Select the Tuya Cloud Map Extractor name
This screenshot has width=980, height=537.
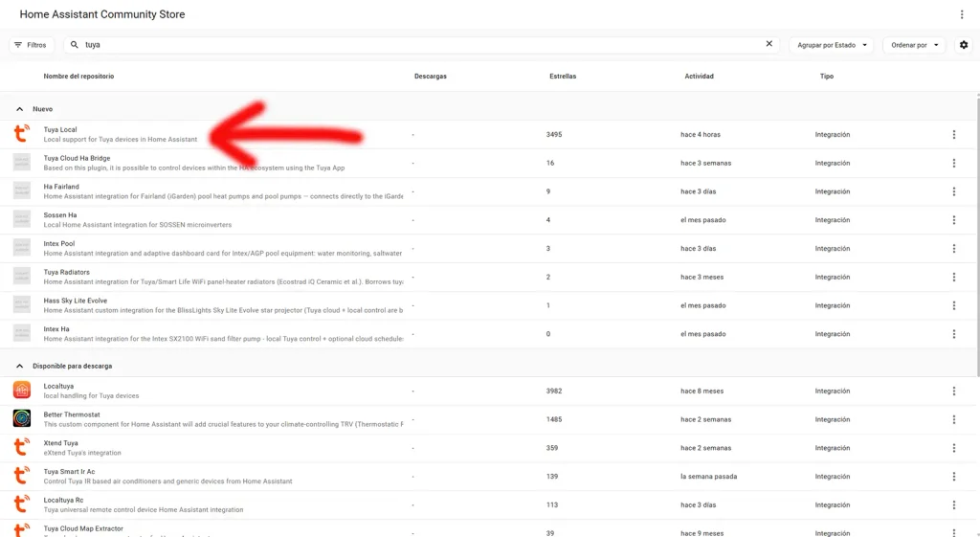click(83, 529)
